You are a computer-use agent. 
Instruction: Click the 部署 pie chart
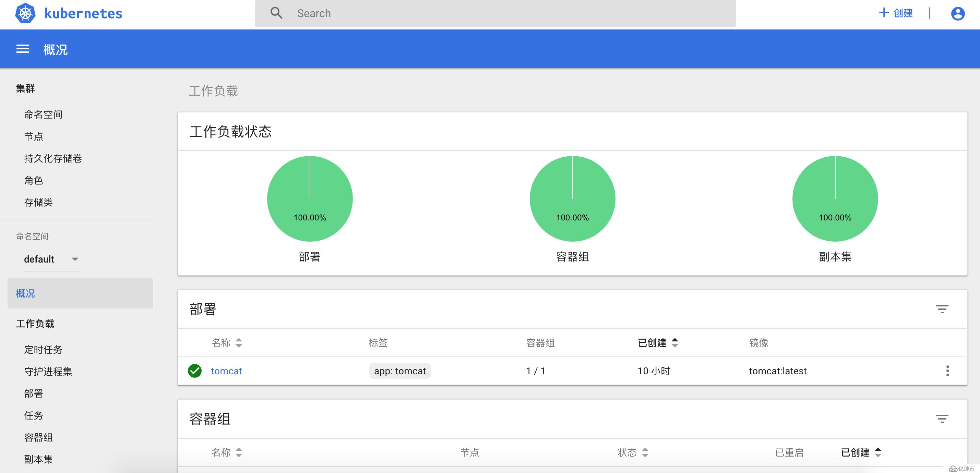[x=310, y=198]
